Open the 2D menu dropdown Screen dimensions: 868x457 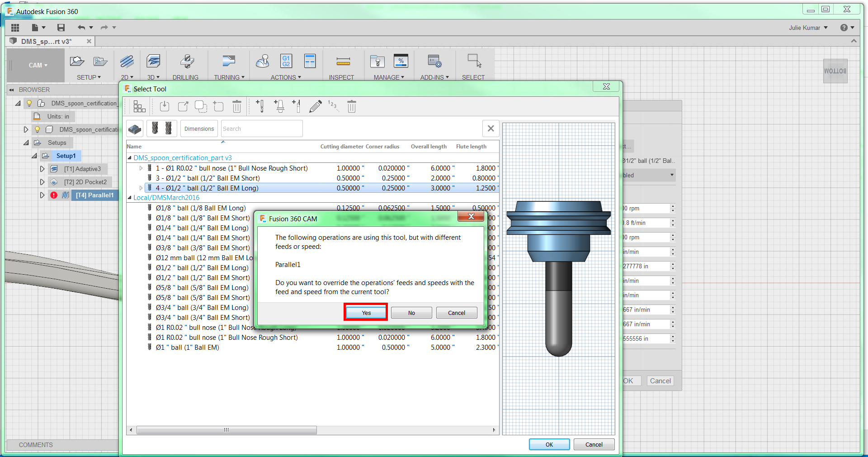pyautogui.click(x=127, y=77)
